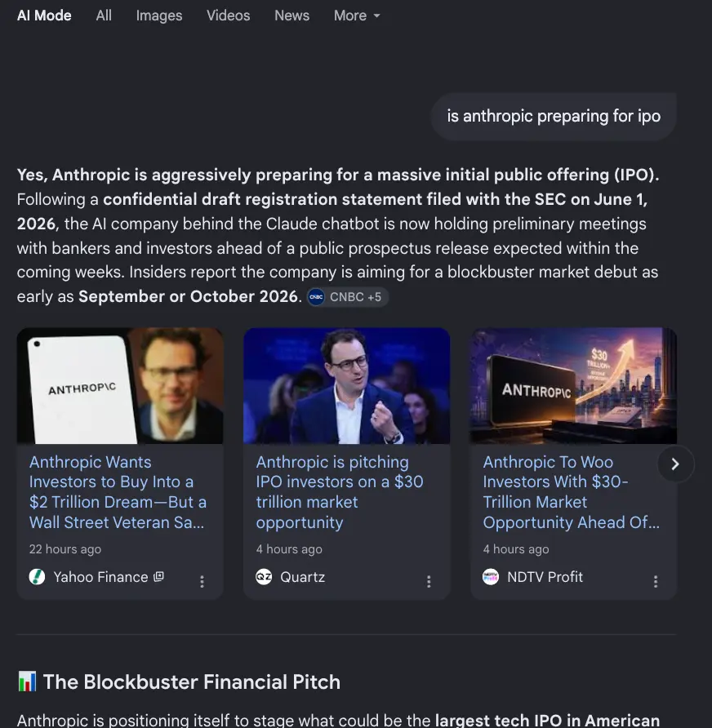Click the Quartz publisher logo icon
This screenshot has width=712, height=728.
tap(264, 577)
